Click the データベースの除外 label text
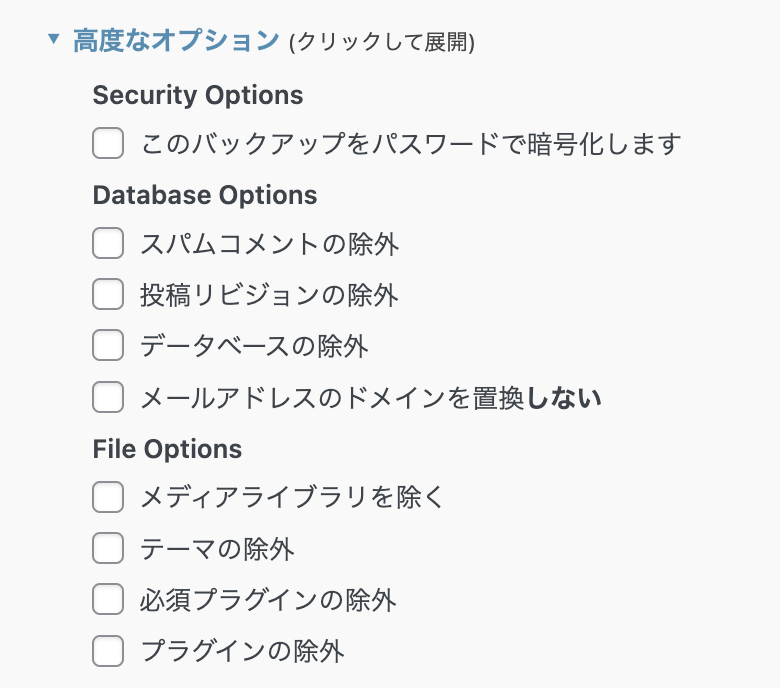 pyautogui.click(x=254, y=346)
